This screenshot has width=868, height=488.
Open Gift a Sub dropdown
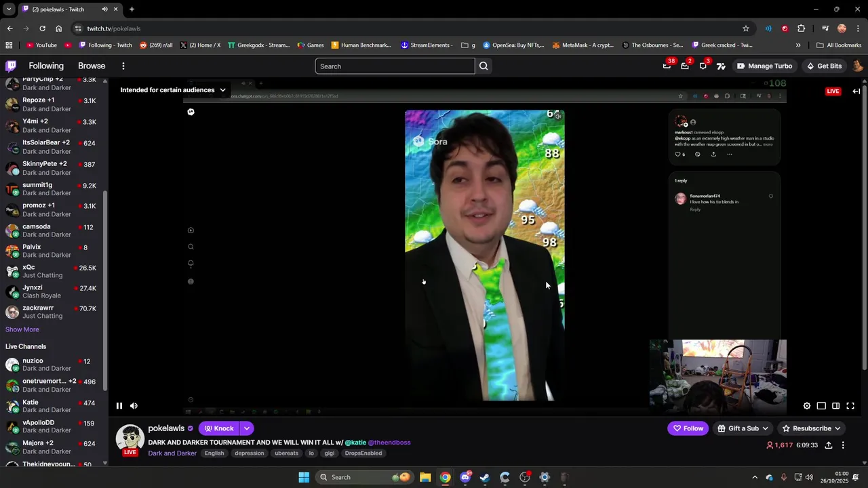click(x=743, y=428)
